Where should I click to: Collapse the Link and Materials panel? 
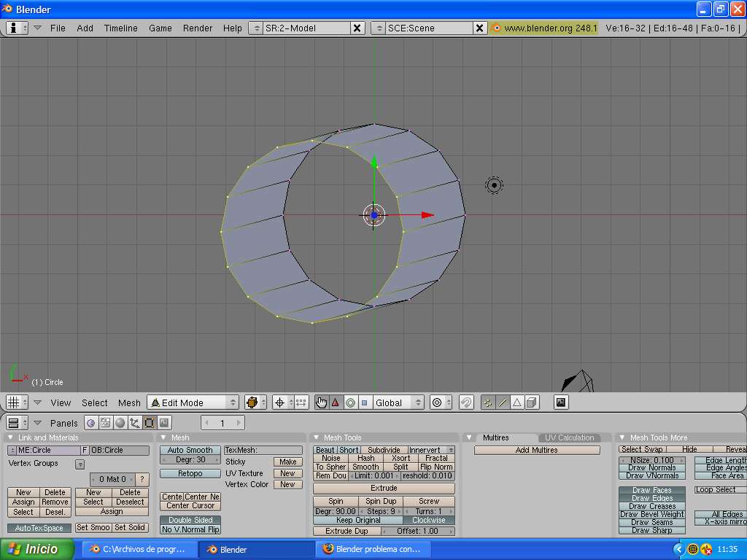coord(10,437)
